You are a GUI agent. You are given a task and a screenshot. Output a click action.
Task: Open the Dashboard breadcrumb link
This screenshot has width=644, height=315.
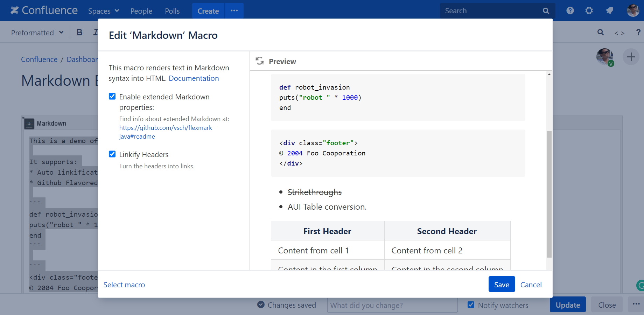82,59
